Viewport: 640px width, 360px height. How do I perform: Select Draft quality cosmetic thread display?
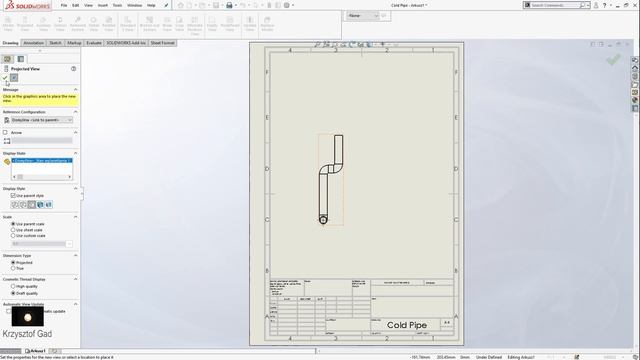13,293
